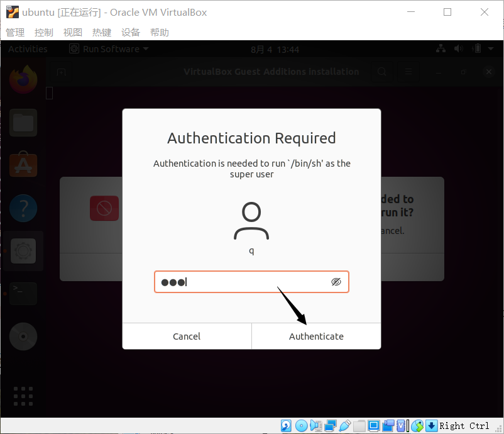Expand the system menu arrow in top bar
Viewport: 504px width, 434px height.
pos(491,48)
